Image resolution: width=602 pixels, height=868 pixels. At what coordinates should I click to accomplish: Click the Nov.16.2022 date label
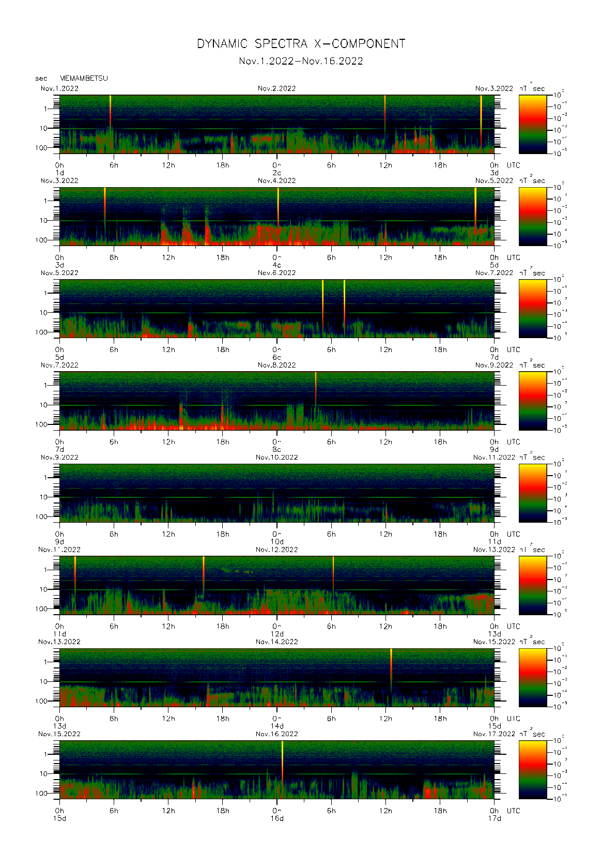[x=277, y=734]
